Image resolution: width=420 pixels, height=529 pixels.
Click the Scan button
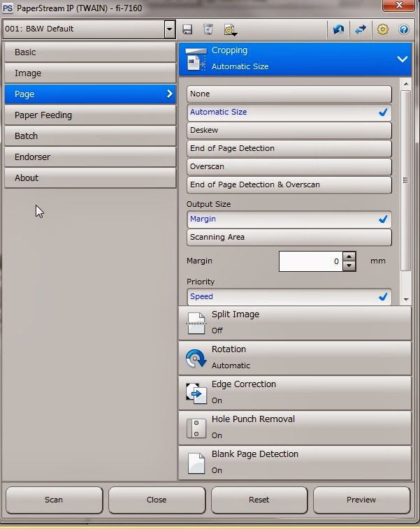pos(54,500)
